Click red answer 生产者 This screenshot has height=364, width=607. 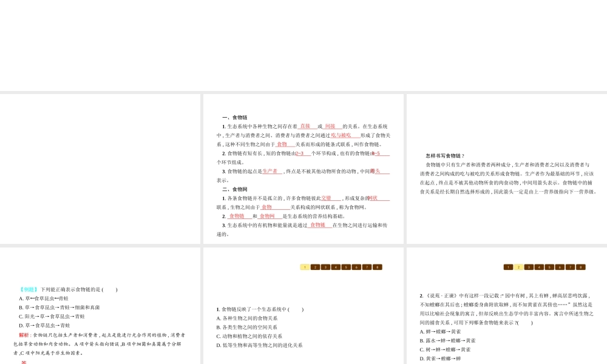270,171
